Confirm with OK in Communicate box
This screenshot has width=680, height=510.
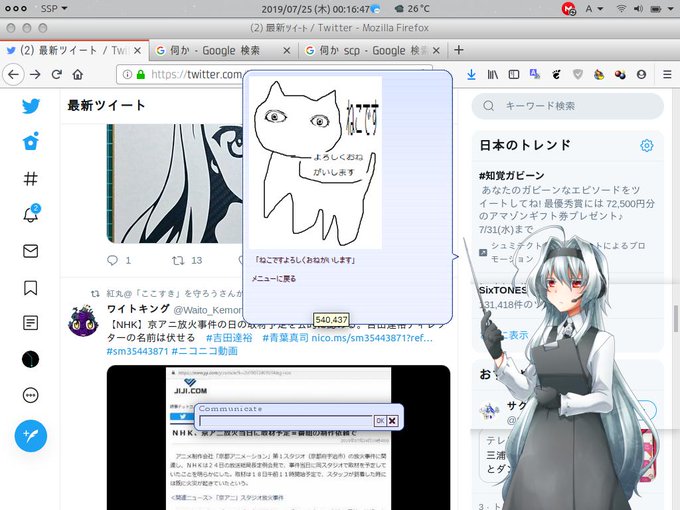pyautogui.click(x=380, y=421)
